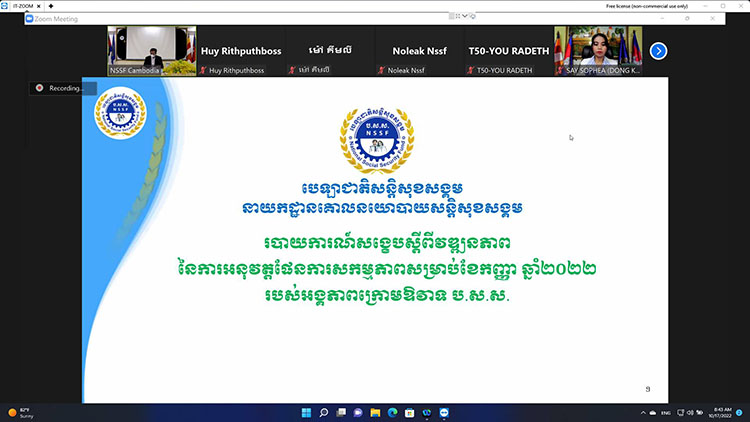Select the T50-YOU RADETH participant tile
Image resolution: width=750 pixels, height=422 pixels.
pyautogui.click(x=509, y=51)
